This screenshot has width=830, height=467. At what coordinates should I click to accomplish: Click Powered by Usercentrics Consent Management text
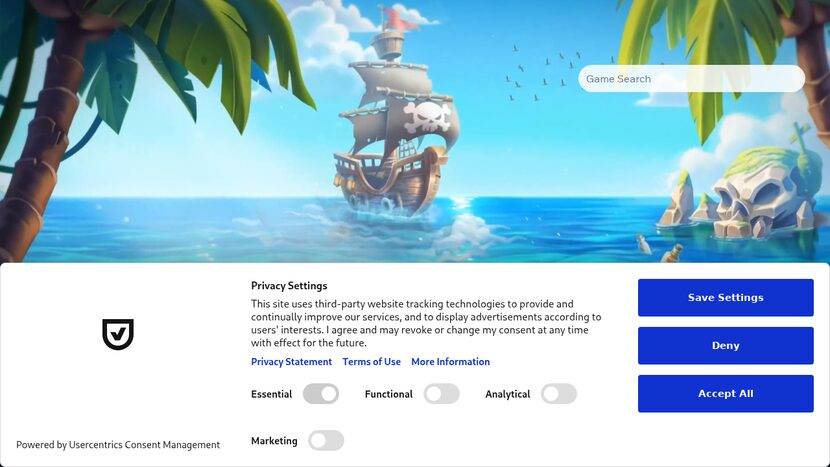pyautogui.click(x=118, y=445)
